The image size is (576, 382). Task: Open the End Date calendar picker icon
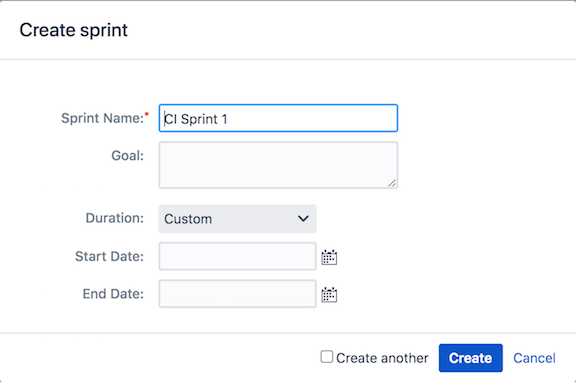pyautogui.click(x=329, y=295)
